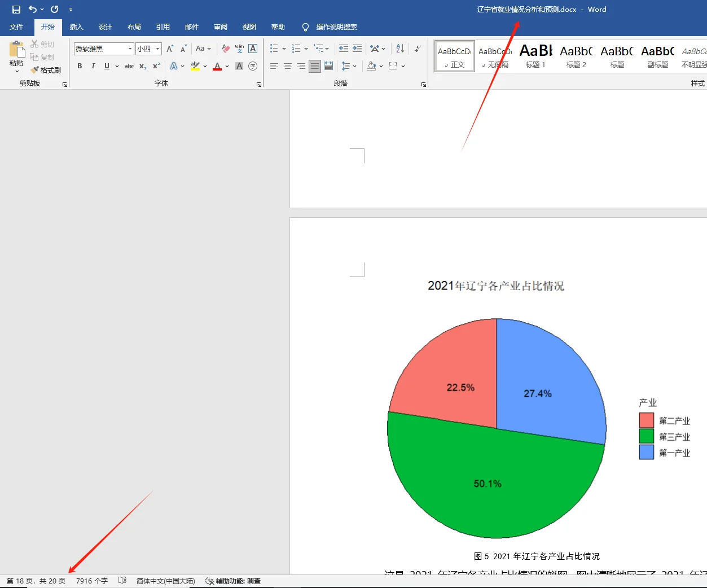Expand the text highlight color options
Viewport: 707px width, 588px height.
click(205, 66)
